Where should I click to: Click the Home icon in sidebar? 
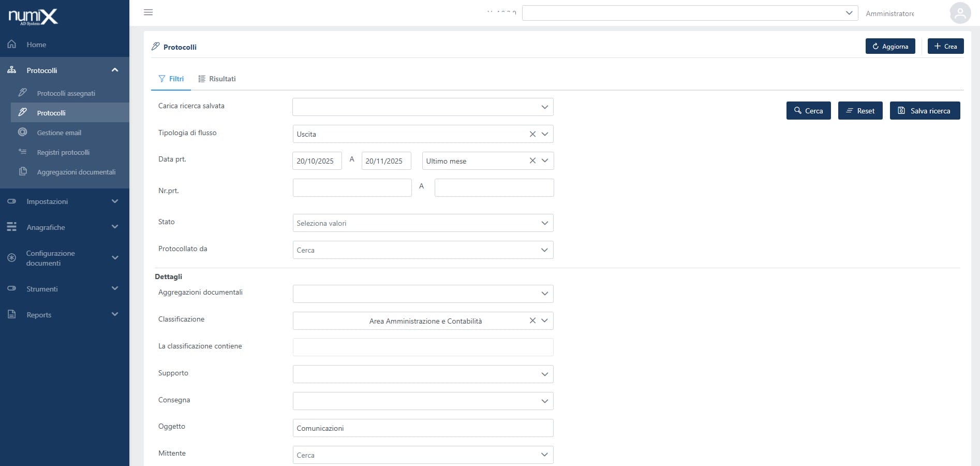point(12,45)
